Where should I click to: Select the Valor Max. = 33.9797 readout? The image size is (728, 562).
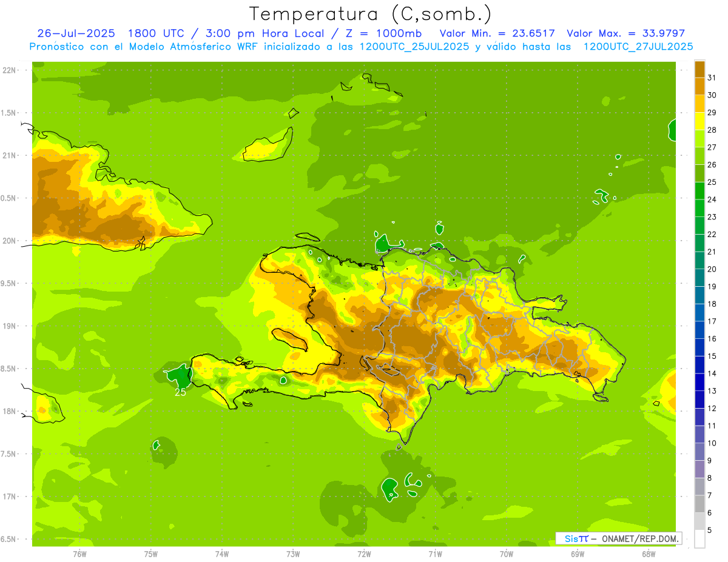pos(625,33)
